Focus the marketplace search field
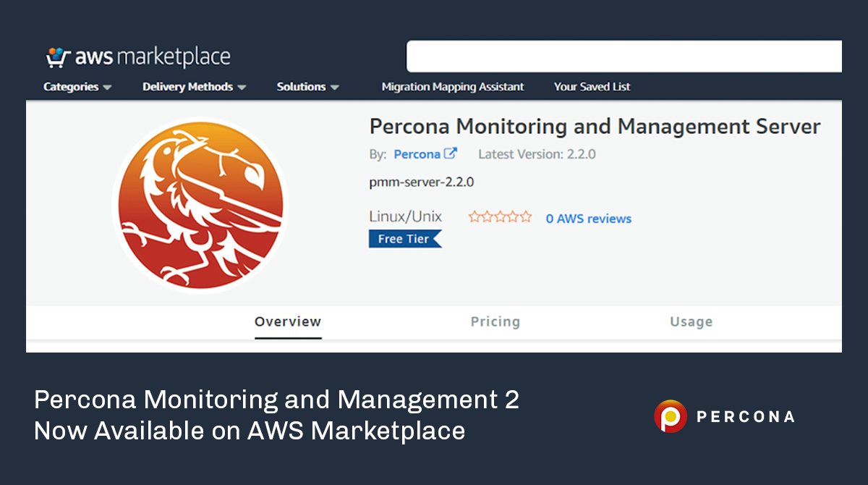Viewport: 868px width, 485px height. [x=624, y=56]
